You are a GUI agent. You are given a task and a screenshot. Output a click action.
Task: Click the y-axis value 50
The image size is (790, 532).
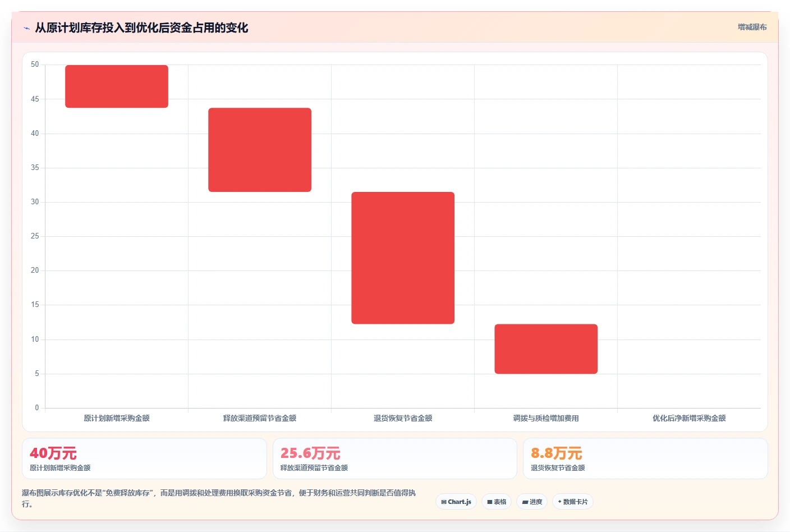pos(35,65)
